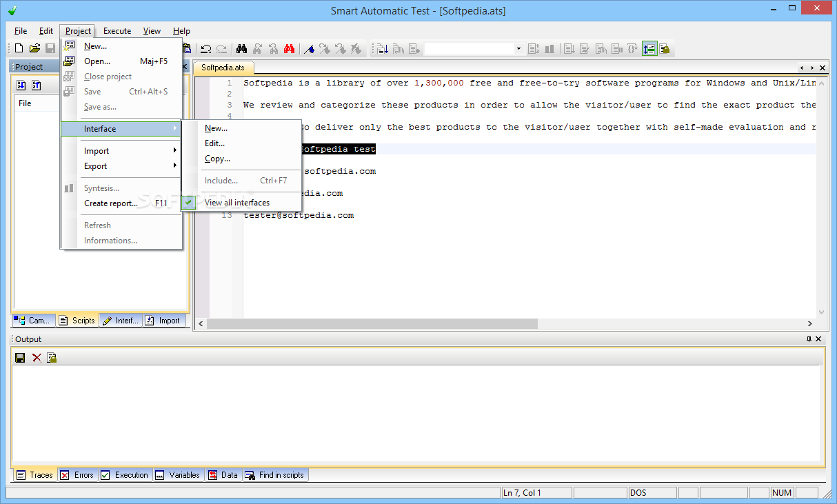Click the second sort icon in Project panel
This screenshot has height=504, width=837.
pos(37,85)
